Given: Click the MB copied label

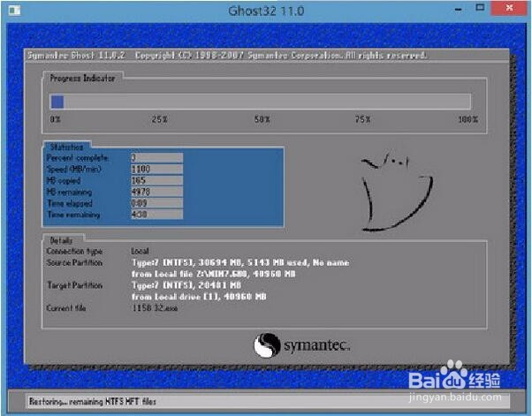Looking at the screenshot, I should click(64, 180).
